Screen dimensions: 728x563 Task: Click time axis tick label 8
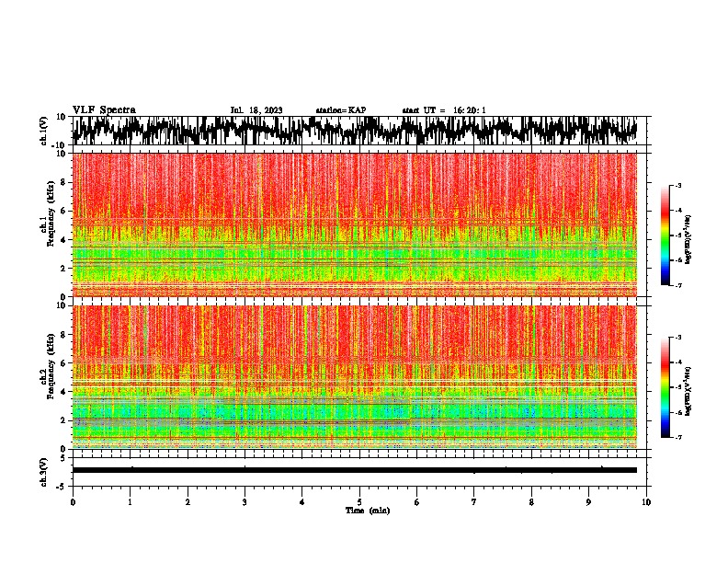click(x=531, y=502)
